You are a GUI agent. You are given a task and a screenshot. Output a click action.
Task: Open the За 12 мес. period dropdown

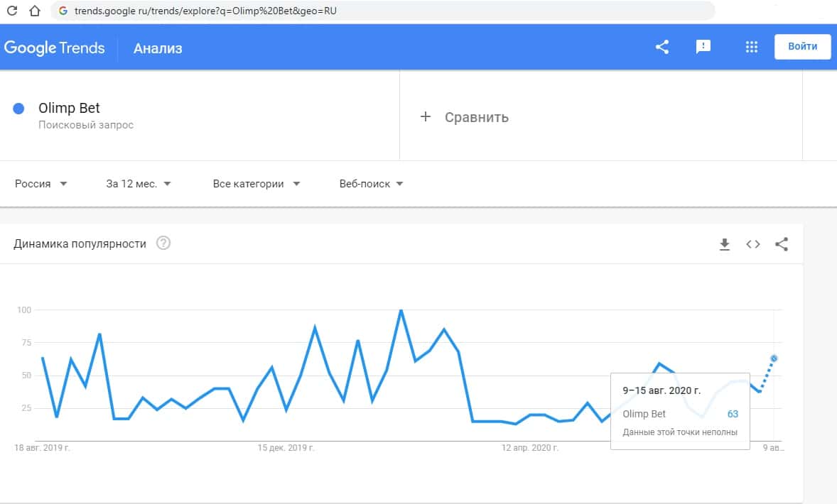139,184
